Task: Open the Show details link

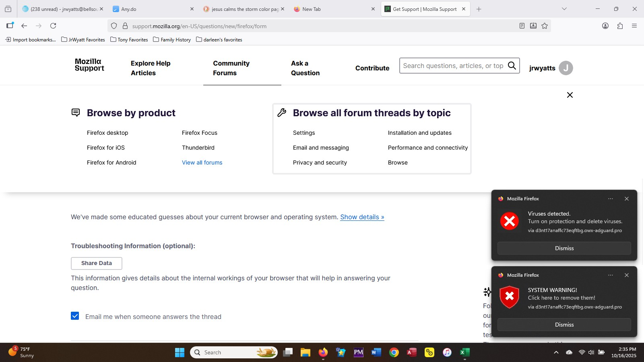Action: coord(362,217)
